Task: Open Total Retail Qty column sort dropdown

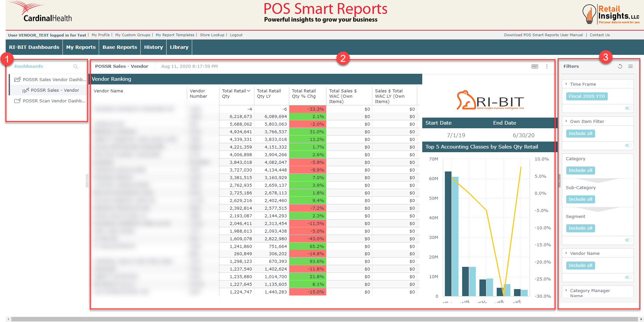Action: tap(249, 91)
